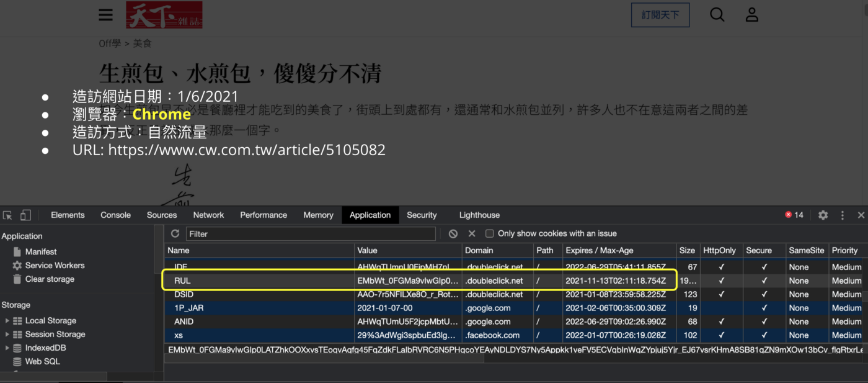Switch to the Console tab
The height and width of the screenshot is (383, 868).
pyautogui.click(x=115, y=215)
